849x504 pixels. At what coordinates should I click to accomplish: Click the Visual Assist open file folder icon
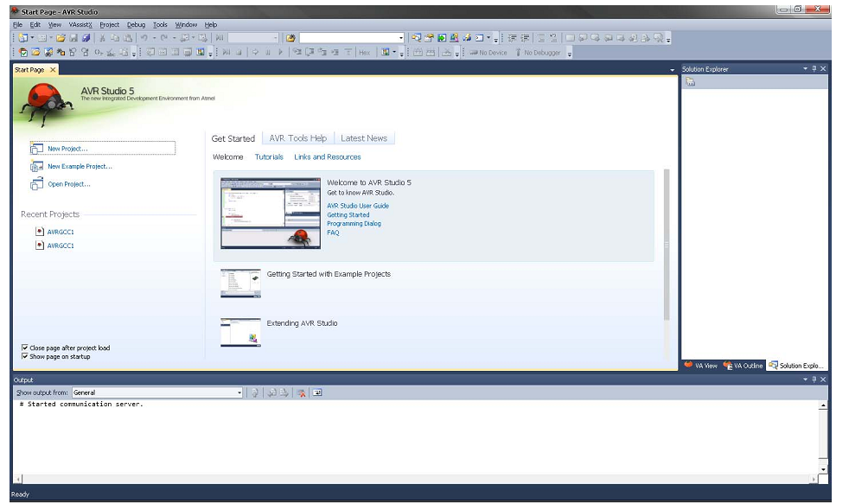[x=35, y=53]
